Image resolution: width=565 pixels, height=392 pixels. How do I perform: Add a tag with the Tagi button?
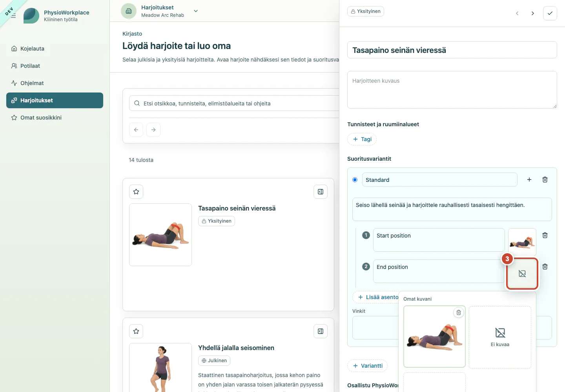(x=362, y=139)
